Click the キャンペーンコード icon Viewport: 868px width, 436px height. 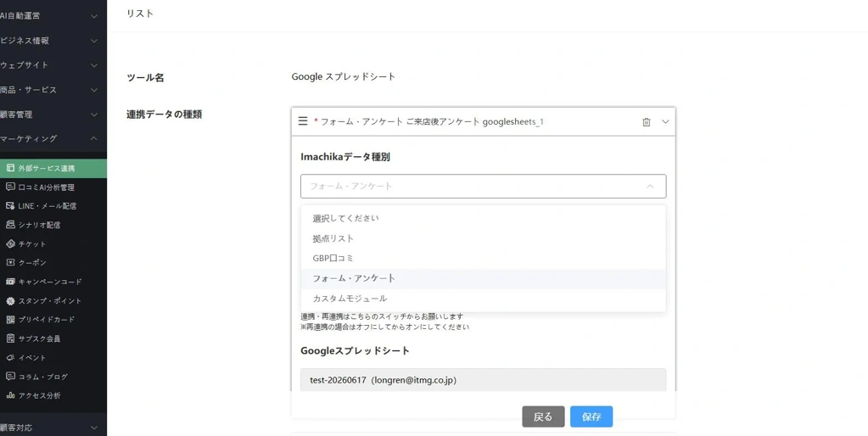click(x=10, y=282)
